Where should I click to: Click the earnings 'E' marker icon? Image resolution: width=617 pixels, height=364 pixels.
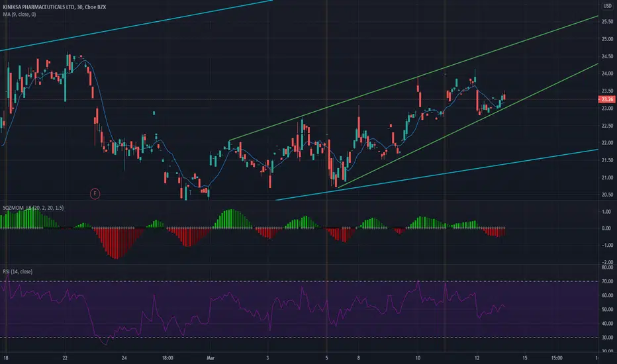95,194
